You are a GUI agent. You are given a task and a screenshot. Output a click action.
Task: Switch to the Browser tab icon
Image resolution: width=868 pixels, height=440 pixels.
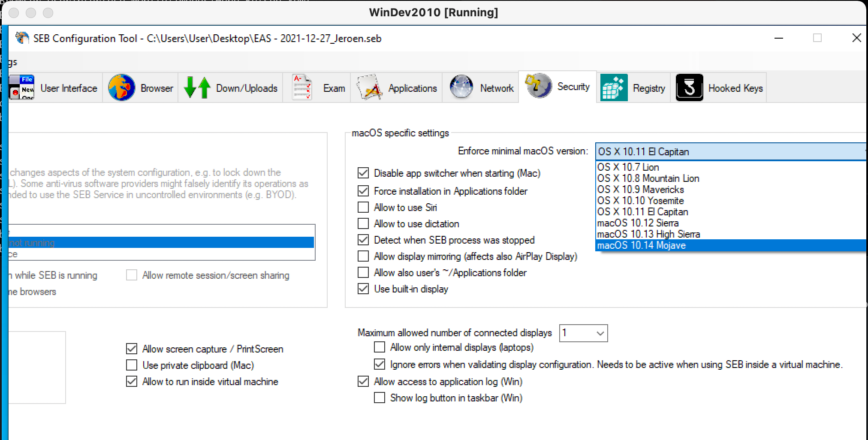tap(121, 87)
